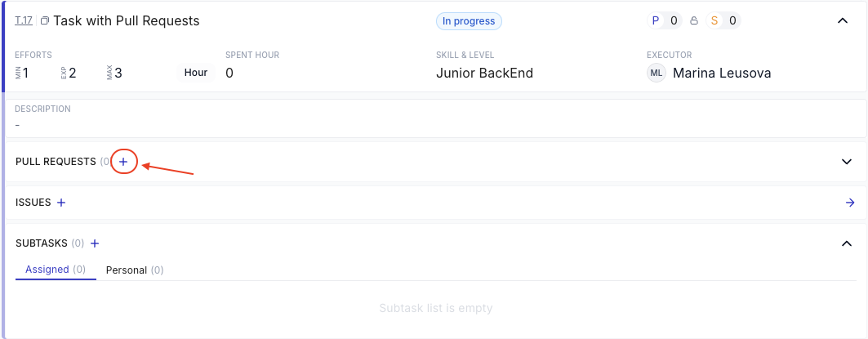Screen dimensions: 868x339
Task: Open the In progress status dropdown
Action: coord(469,21)
